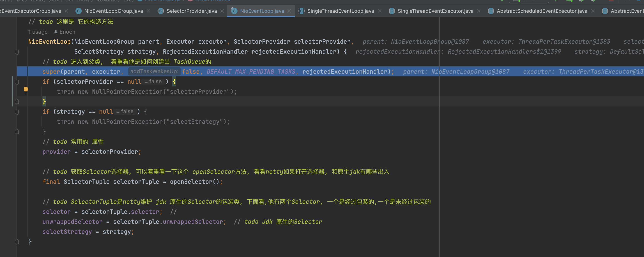Click comment 'todo Jdk 原生的Selector'

pyautogui.click(x=283, y=222)
